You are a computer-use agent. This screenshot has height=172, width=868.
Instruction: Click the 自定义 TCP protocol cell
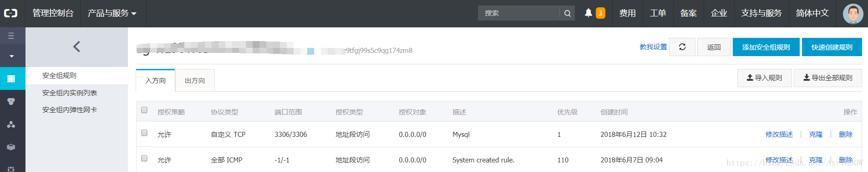[x=228, y=135]
